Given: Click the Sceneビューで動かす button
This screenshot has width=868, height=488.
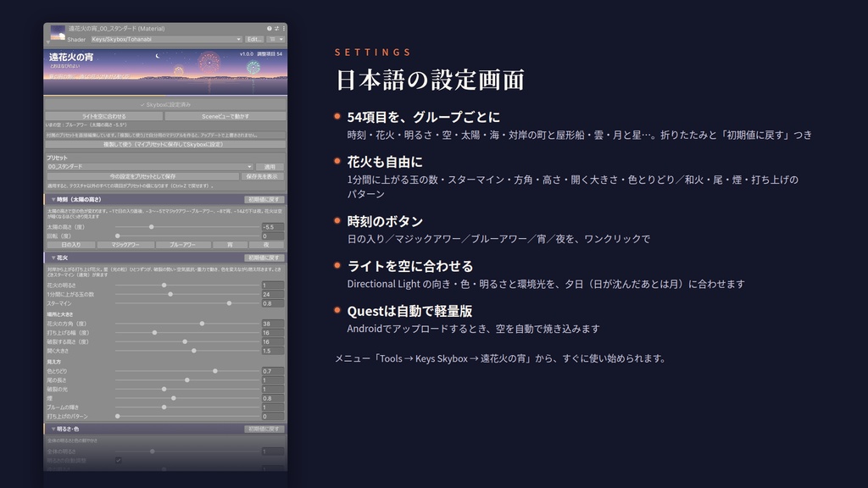Looking at the screenshot, I should (225, 116).
